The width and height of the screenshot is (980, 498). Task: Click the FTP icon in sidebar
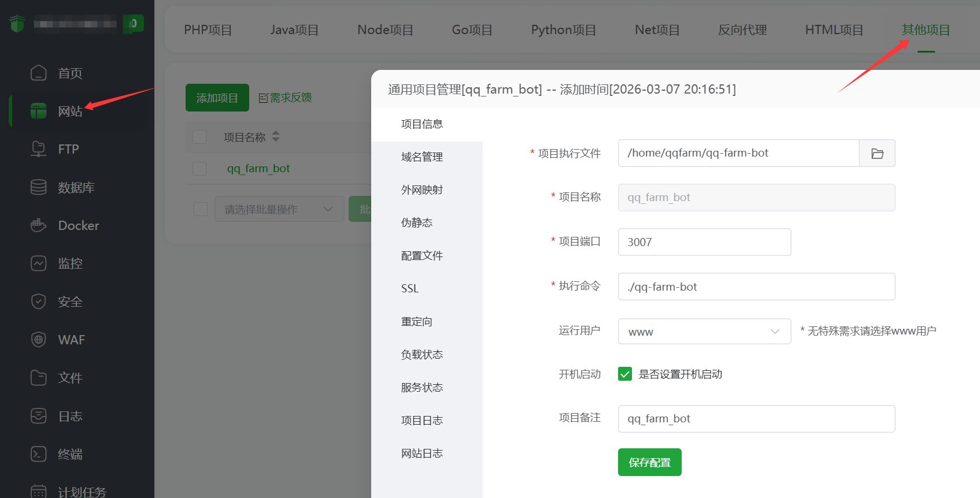(x=38, y=149)
